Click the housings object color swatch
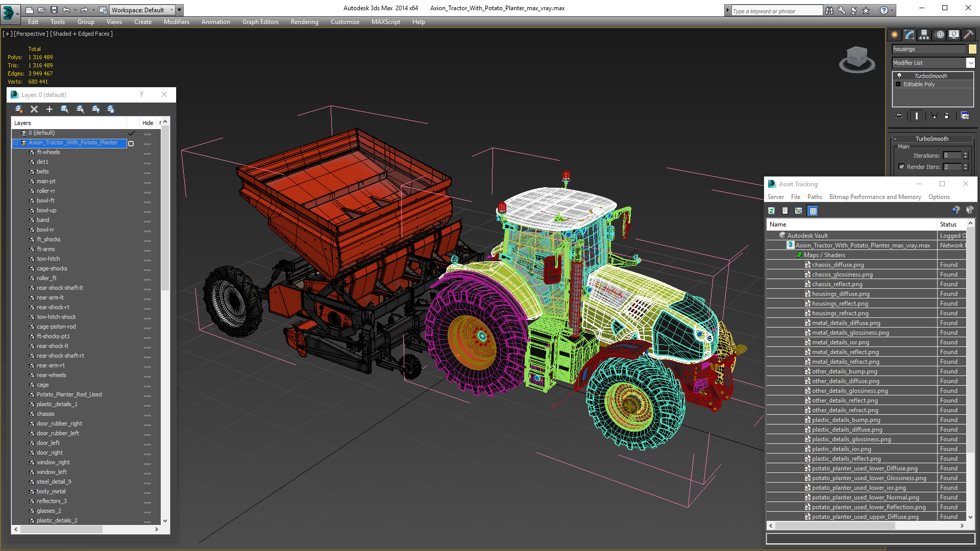This screenshot has width=980, height=551. click(x=972, y=49)
